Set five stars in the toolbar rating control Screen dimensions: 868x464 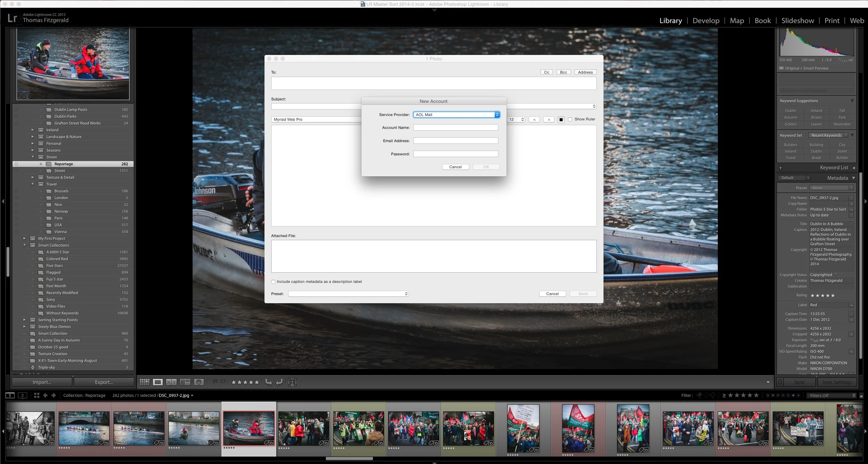[257, 382]
